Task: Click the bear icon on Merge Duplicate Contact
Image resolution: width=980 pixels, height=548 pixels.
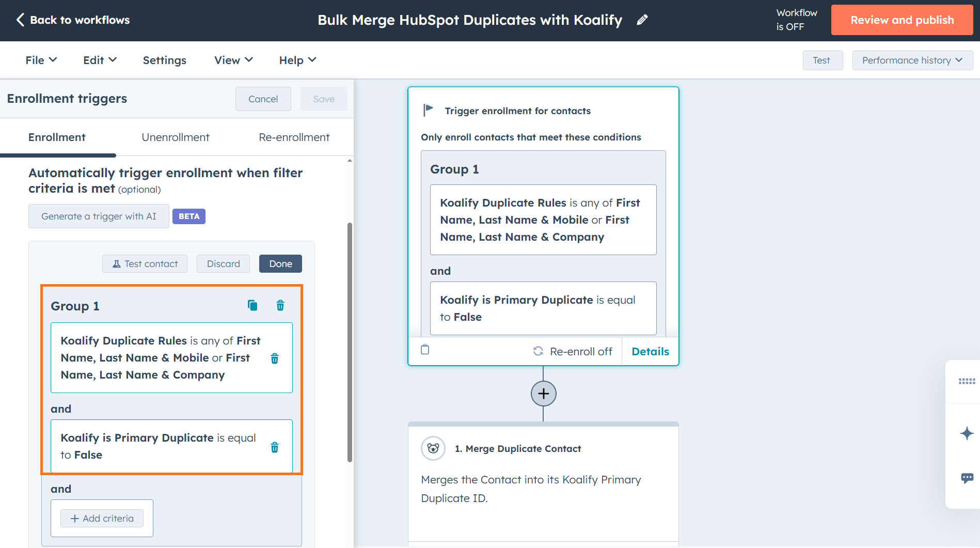Action: (433, 448)
